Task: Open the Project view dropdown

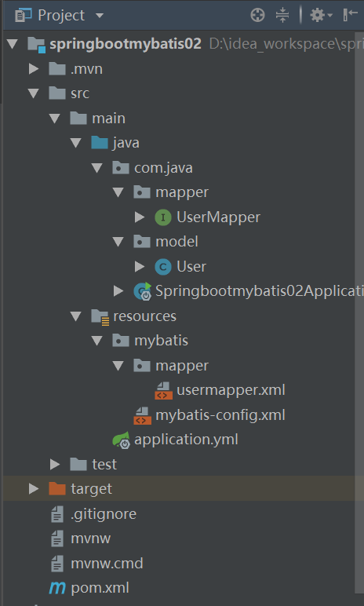Action: [100, 16]
